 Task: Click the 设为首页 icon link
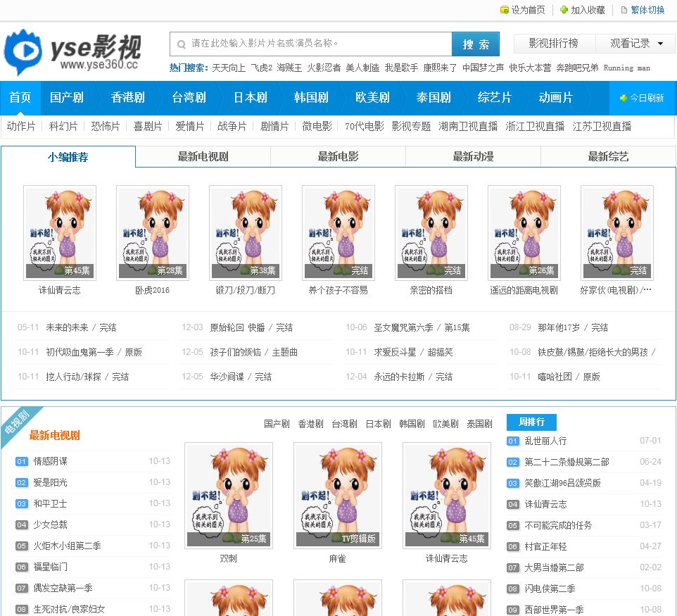point(504,10)
